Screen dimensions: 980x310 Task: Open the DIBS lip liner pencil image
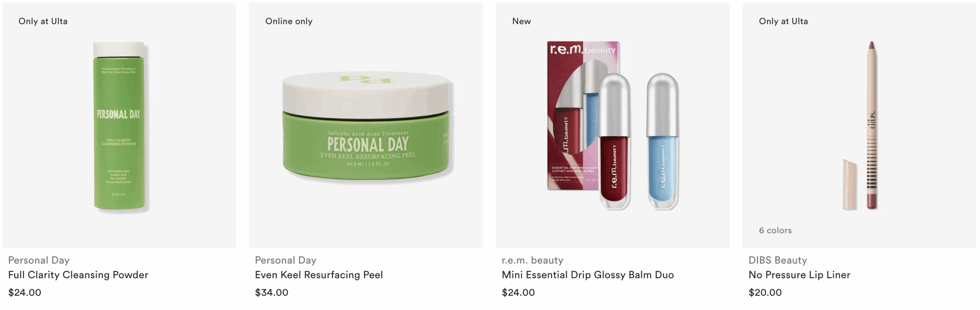[x=859, y=125]
